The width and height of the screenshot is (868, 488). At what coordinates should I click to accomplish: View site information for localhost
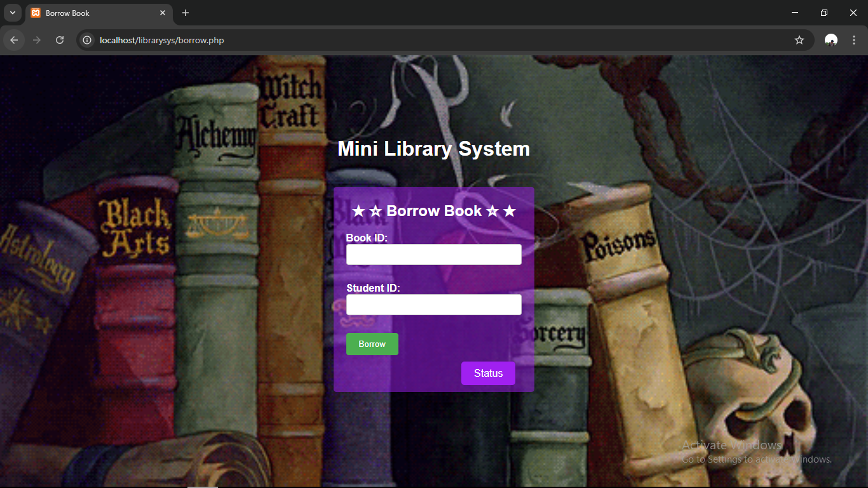(88, 40)
